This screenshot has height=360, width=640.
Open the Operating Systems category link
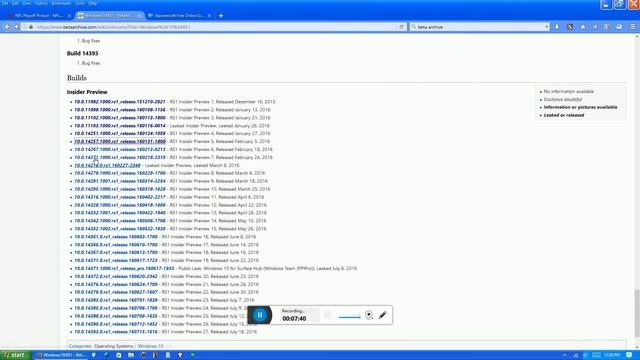(x=113, y=346)
